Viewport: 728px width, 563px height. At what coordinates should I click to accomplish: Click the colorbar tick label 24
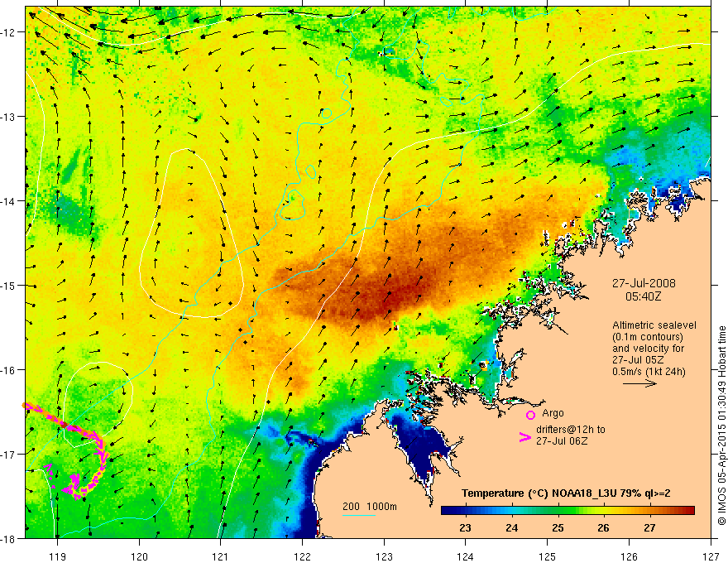click(x=511, y=527)
